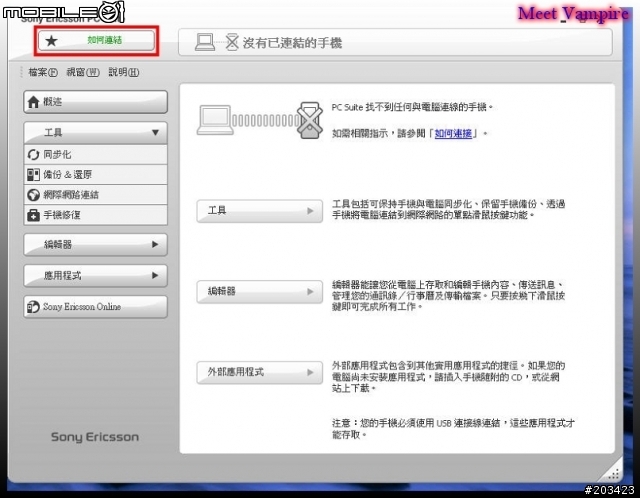
Task: Open the 工具 button in main panel
Action: (260, 211)
